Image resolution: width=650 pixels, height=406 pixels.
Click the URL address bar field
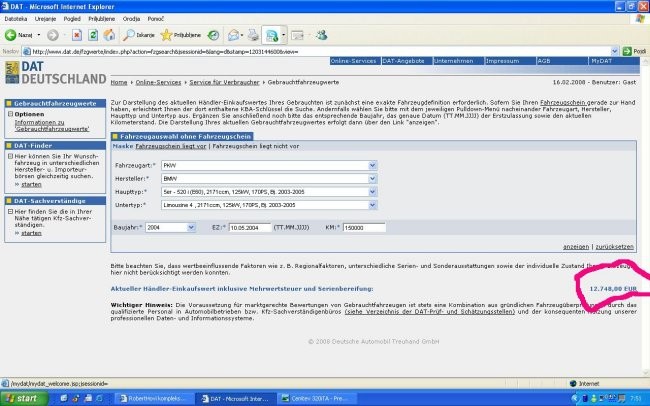coord(321,51)
